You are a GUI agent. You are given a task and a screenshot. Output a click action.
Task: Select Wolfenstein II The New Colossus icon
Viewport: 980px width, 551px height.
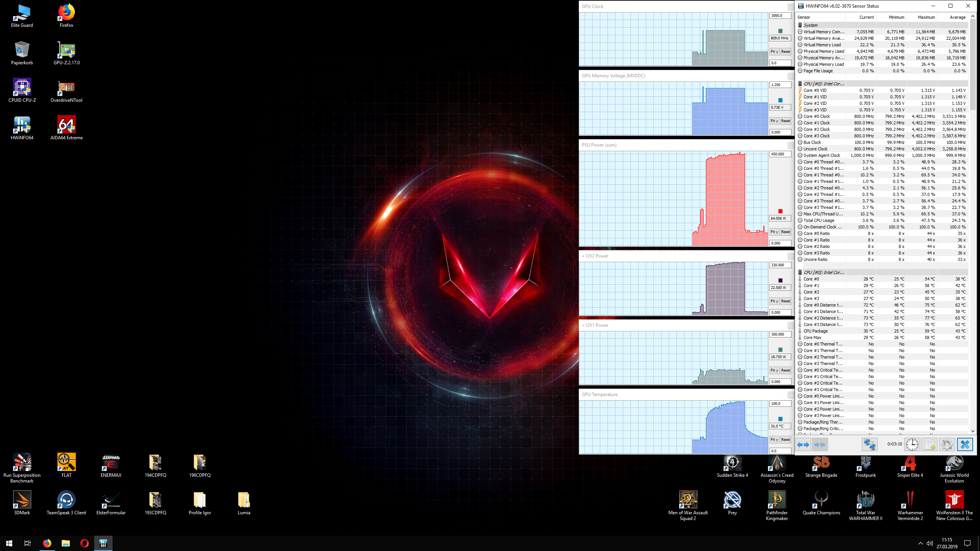pos(954,506)
